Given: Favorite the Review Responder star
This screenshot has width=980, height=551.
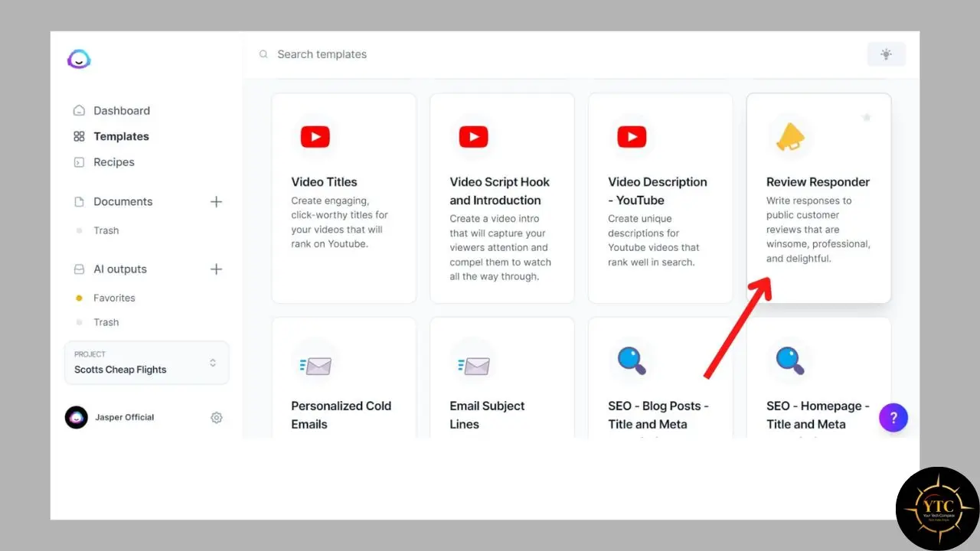Looking at the screenshot, I should click(x=867, y=118).
